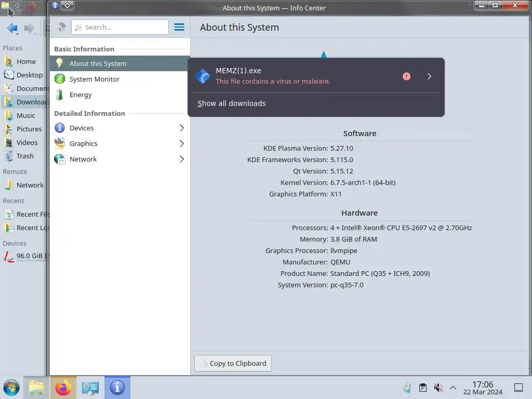Screen dimensions: 532x399
Task: Open Videos in Dolphin Places
Action: coord(24,142)
